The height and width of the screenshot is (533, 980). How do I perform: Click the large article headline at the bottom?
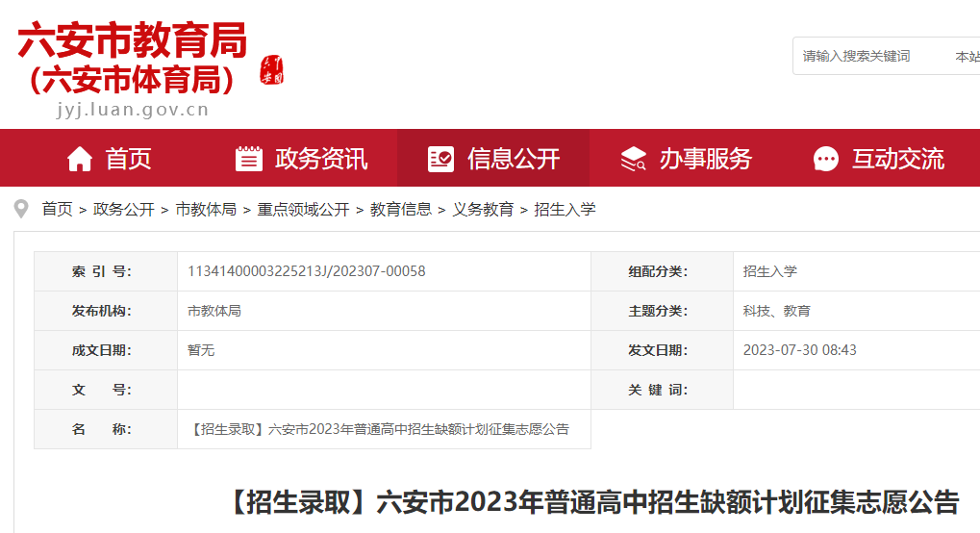tap(593, 501)
